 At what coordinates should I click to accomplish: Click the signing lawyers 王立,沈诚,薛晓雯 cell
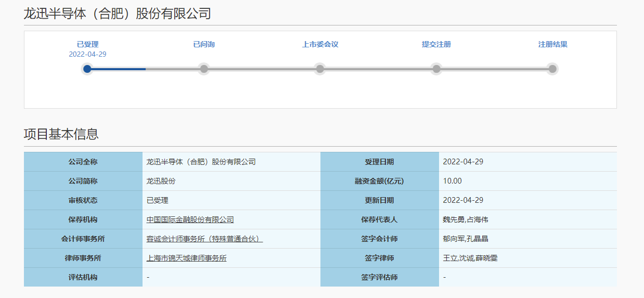[x=470, y=258]
